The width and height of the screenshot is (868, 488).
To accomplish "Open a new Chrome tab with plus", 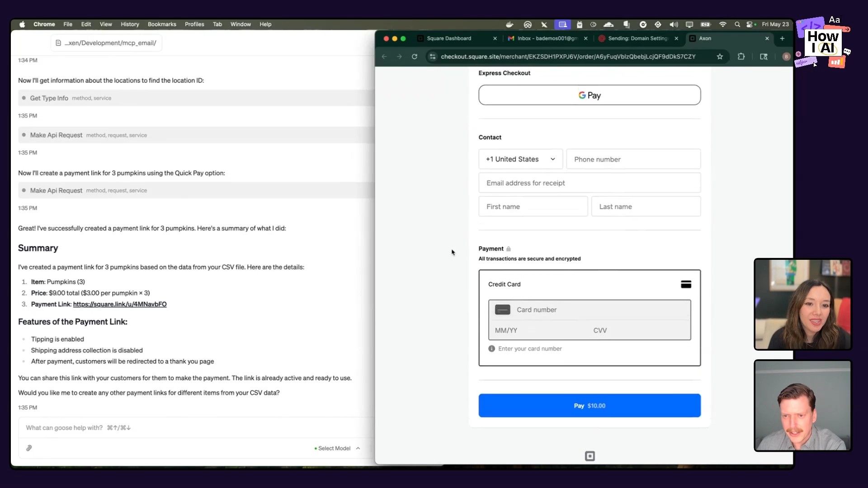I will (782, 38).
